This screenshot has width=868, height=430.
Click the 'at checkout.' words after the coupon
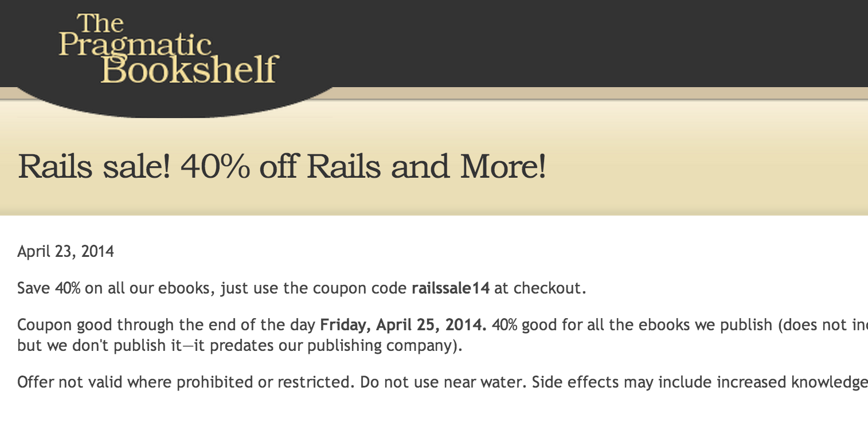coord(541,288)
